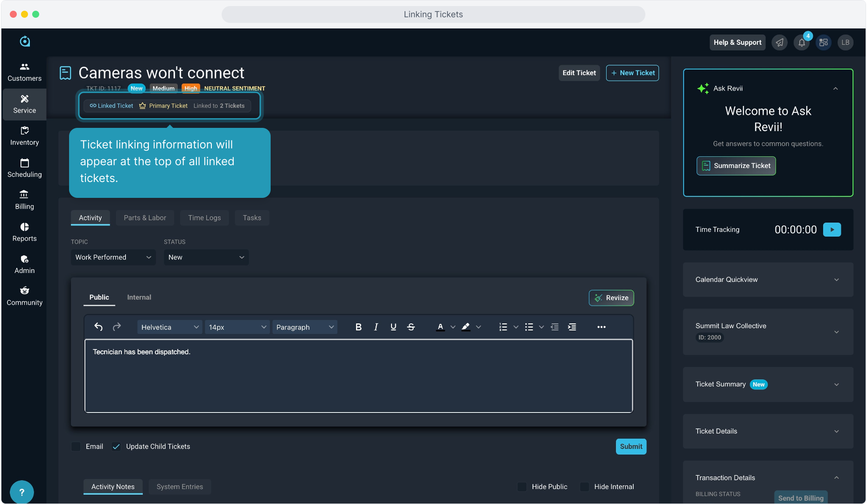Click the bold formatting icon
This screenshot has height=504, width=867.
[x=358, y=327]
